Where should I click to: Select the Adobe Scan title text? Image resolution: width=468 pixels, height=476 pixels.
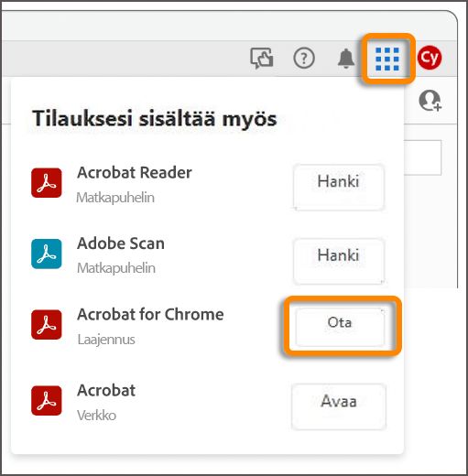[121, 243]
